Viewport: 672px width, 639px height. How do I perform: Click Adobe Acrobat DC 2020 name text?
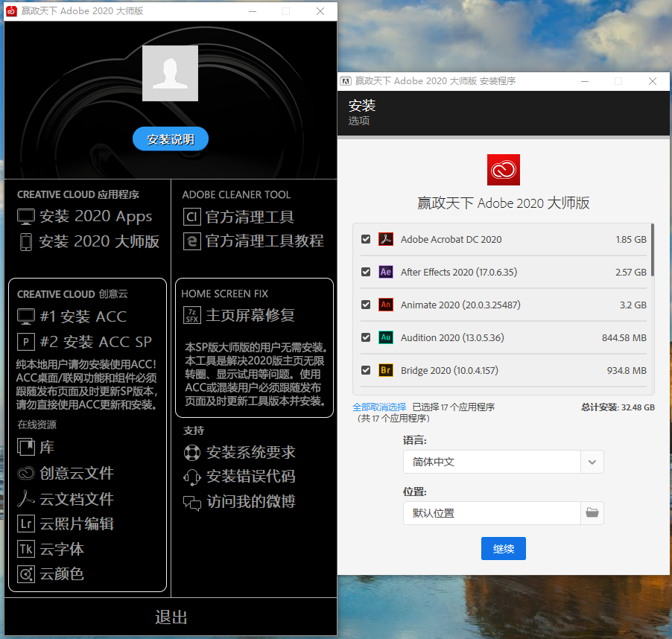(451, 239)
